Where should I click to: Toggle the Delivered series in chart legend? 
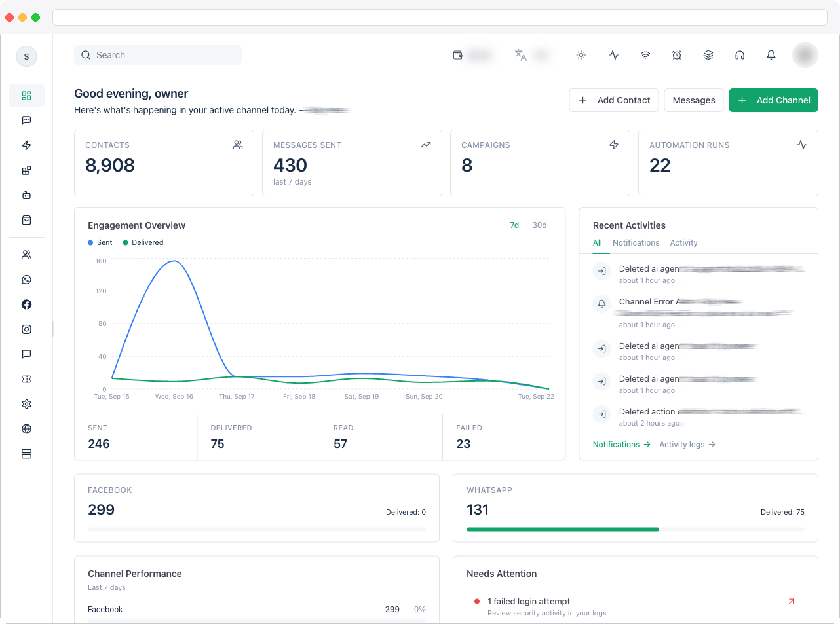coord(143,242)
